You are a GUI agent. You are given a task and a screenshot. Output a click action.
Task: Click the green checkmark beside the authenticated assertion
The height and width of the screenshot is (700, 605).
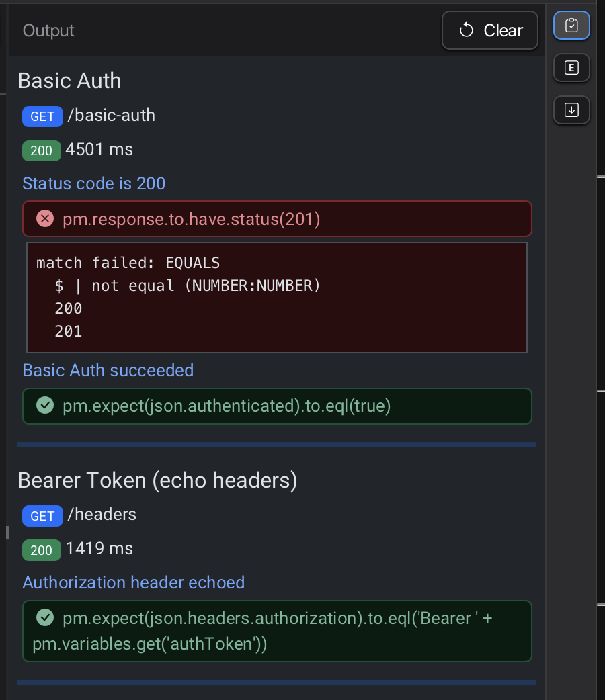(x=44, y=406)
